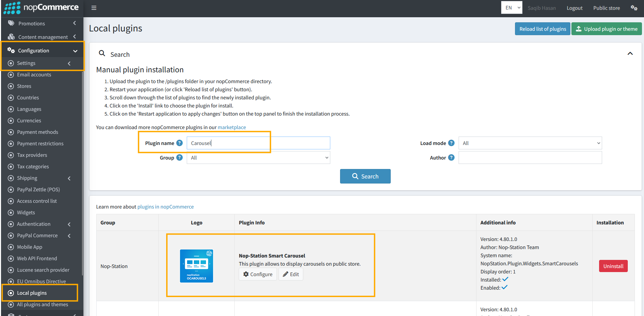Open Languages in the sidebar
644x316 pixels.
coord(29,109)
